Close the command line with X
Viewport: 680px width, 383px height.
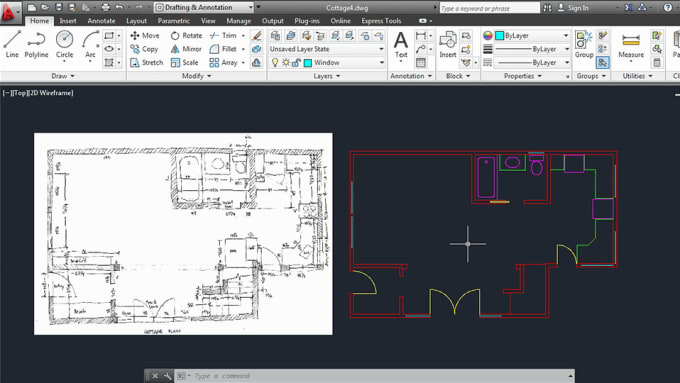pyautogui.click(x=155, y=376)
